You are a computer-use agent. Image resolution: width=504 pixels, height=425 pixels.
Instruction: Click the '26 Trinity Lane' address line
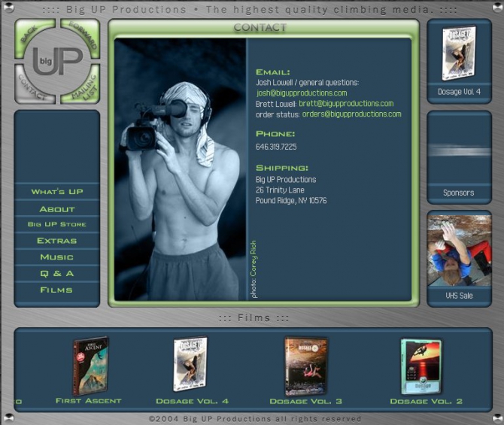[280, 190]
